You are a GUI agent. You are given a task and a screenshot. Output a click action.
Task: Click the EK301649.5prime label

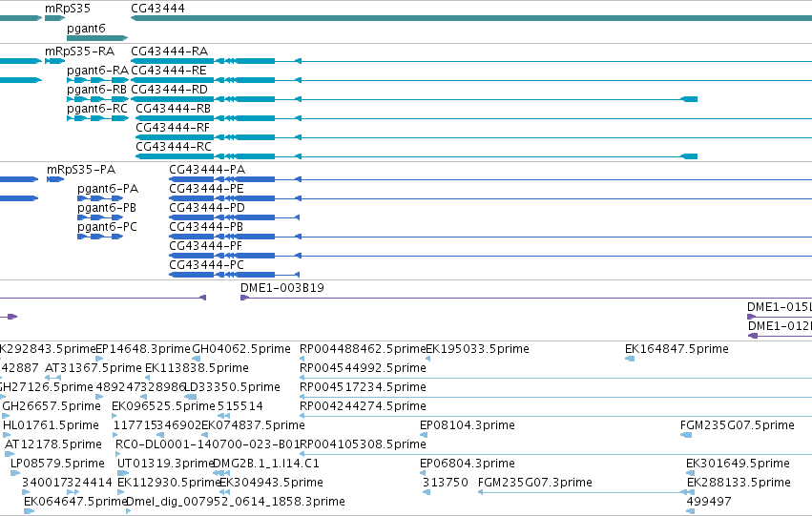(738, 464)
